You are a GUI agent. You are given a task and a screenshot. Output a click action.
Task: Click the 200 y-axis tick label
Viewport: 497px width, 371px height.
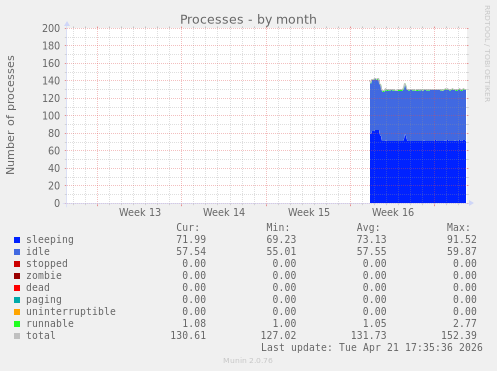[51, 28]
